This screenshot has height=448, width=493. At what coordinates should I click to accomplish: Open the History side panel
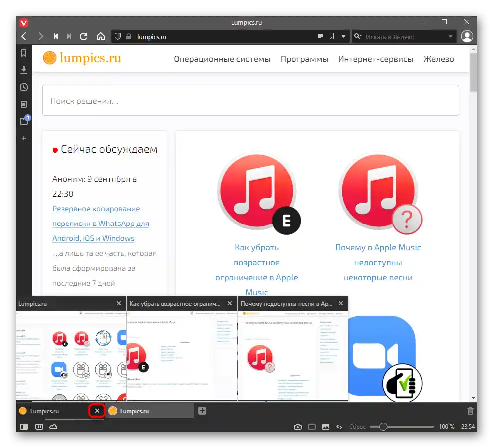click(x=24, y=87)
